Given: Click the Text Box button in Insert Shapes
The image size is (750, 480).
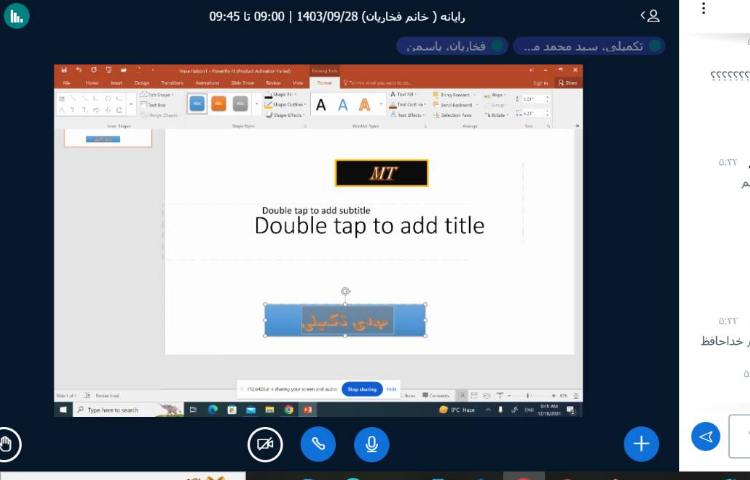Looking at the screenshot, I should tap(154, 105).
